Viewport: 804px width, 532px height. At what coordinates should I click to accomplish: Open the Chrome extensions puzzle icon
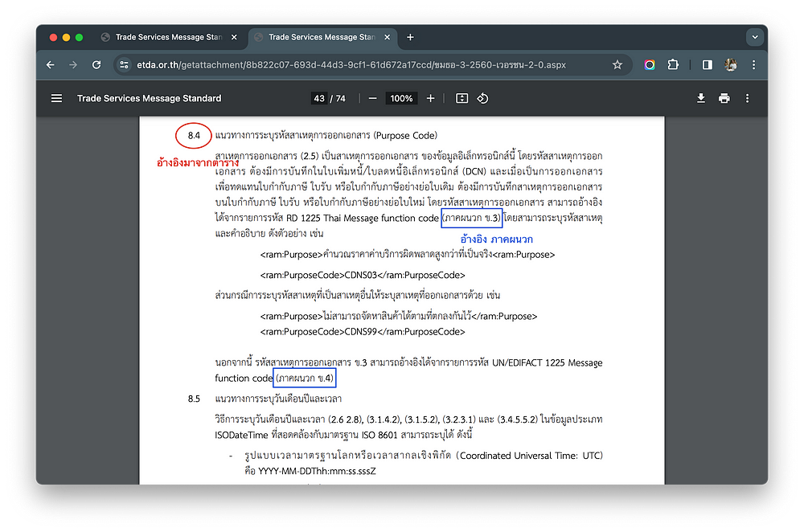674,65
